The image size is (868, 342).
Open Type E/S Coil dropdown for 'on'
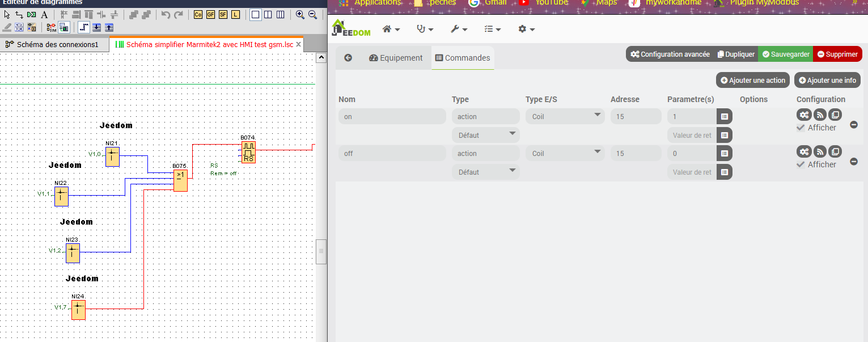(x=565, y=116)
